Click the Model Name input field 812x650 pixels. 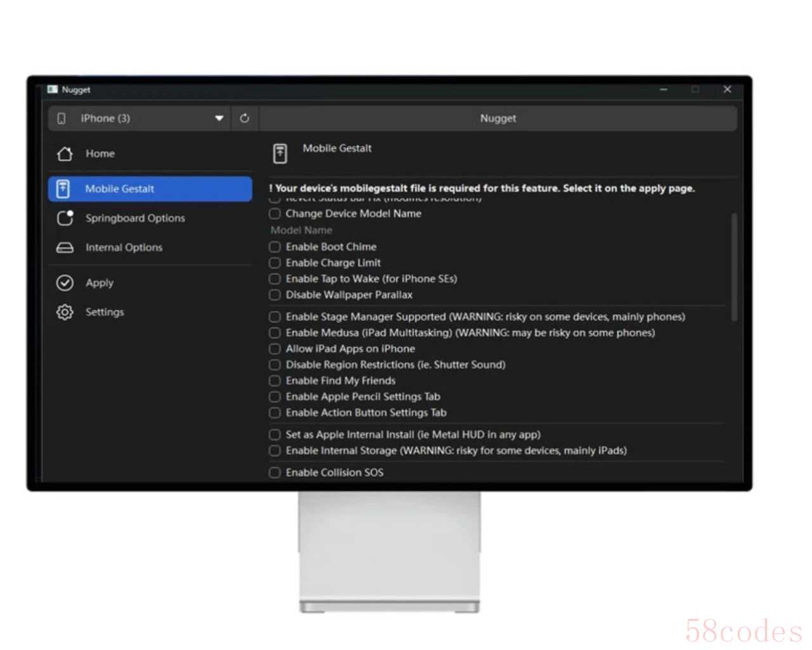[497, 230]
